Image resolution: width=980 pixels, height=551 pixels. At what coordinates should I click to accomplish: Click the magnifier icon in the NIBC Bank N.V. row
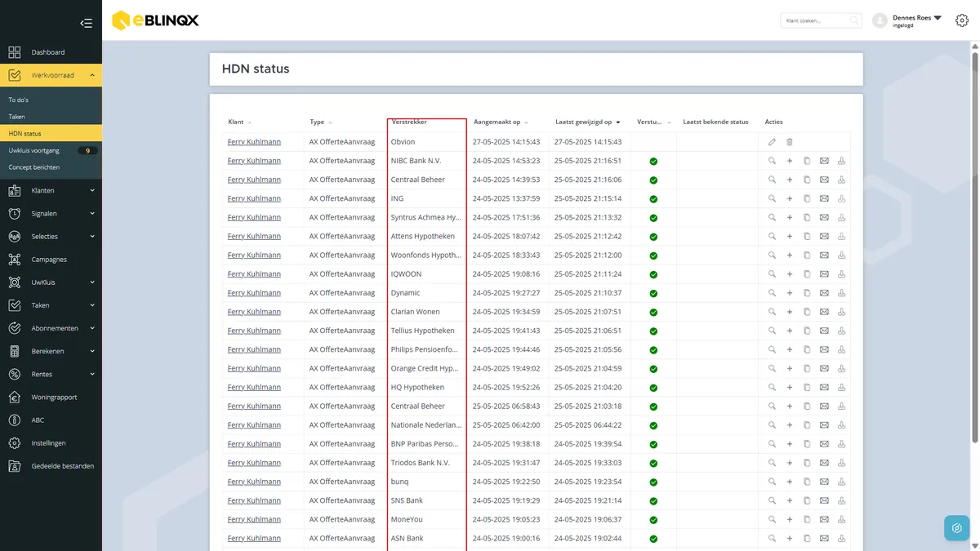772,161
